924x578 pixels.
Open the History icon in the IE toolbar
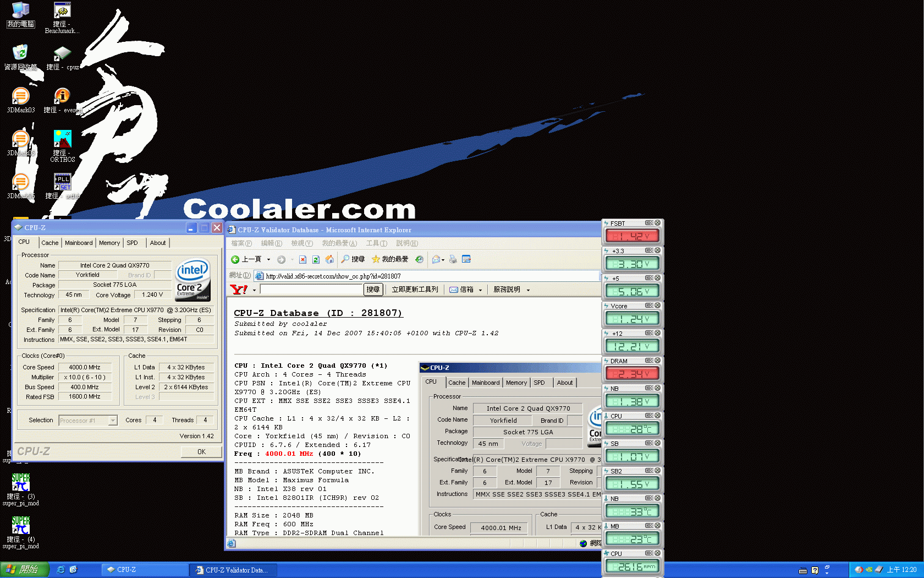point(419,259)
